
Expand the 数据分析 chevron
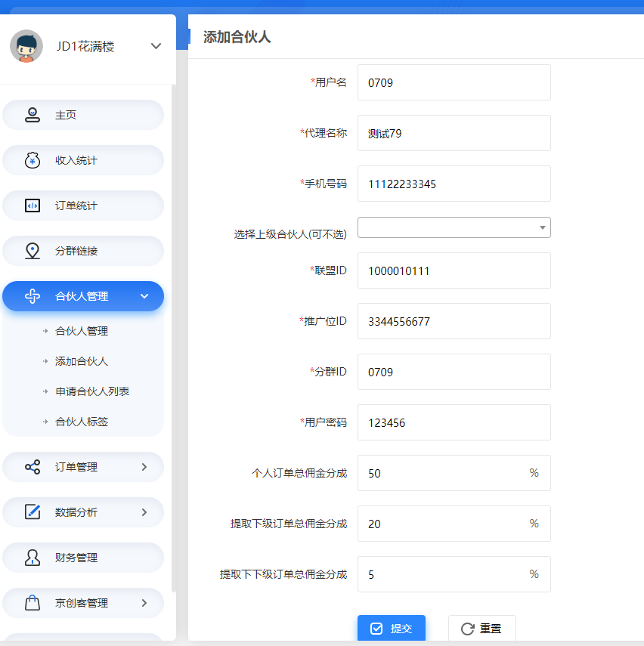(x=144, y=512)
